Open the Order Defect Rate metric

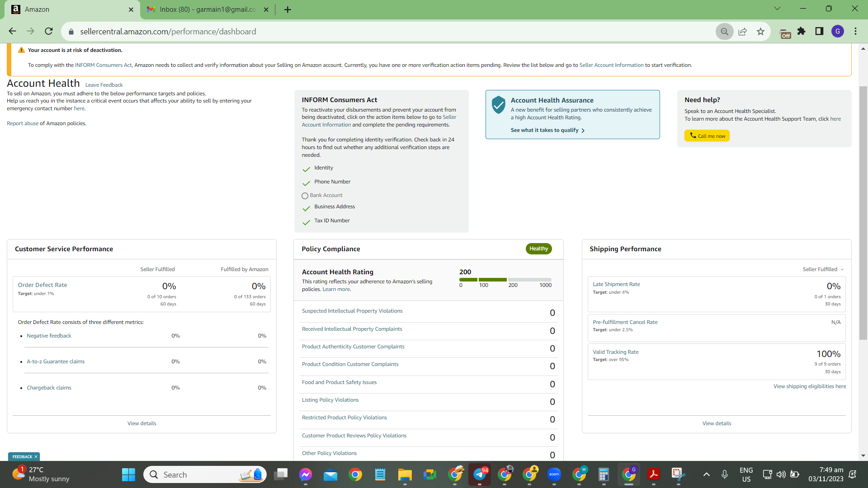(42, 285)
